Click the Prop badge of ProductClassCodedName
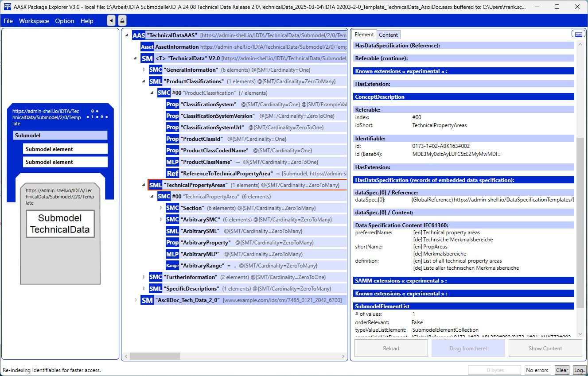This screenshot has width=588, height=376. (172, 151)
